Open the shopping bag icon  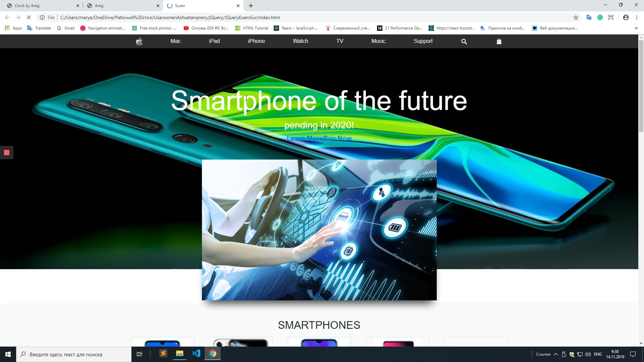(x=499, y=41)
